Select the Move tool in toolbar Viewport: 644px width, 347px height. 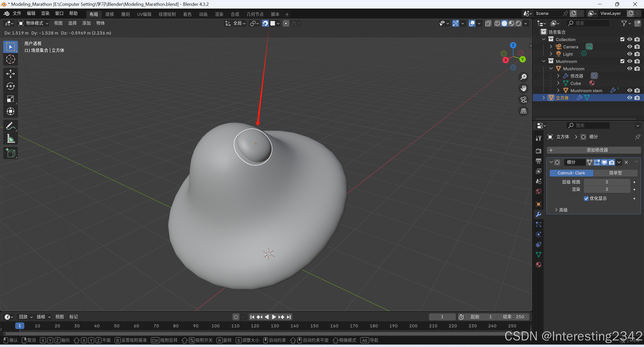click(x=10, y=74)
